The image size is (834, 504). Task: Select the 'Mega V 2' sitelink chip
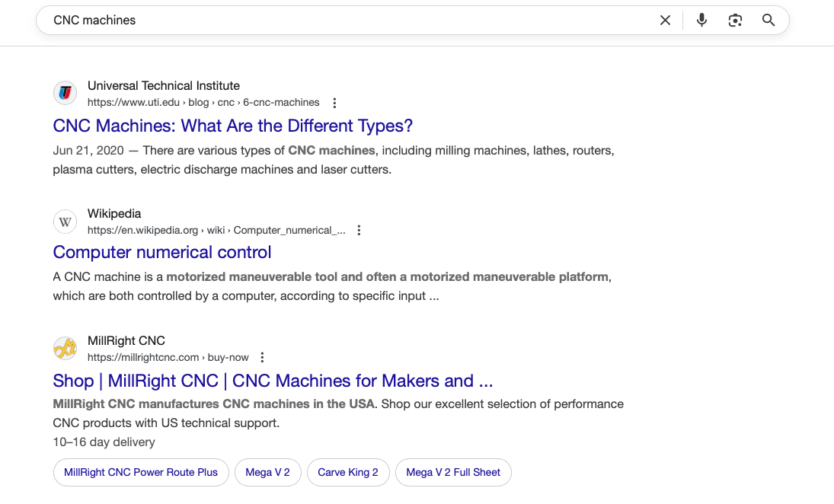[x=267, y=472]
